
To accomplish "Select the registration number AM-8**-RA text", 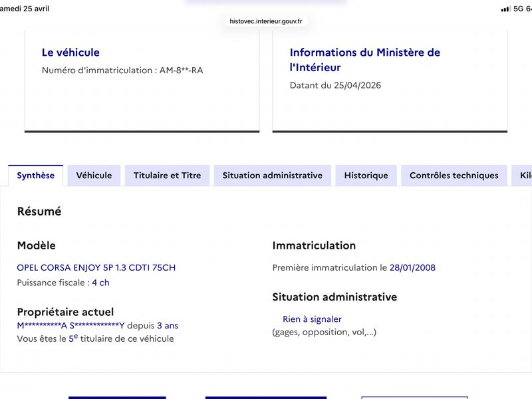I will pos(181,70).
